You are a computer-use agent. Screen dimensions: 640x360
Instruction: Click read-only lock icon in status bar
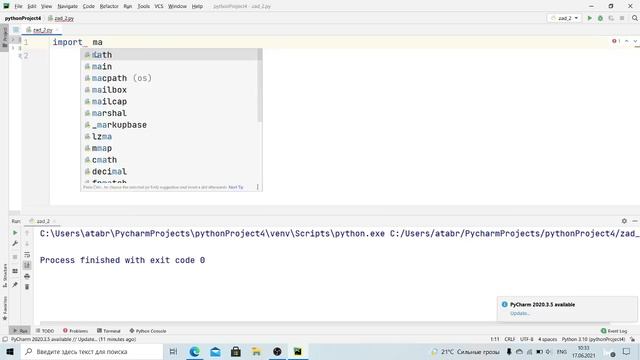[632, 339]
